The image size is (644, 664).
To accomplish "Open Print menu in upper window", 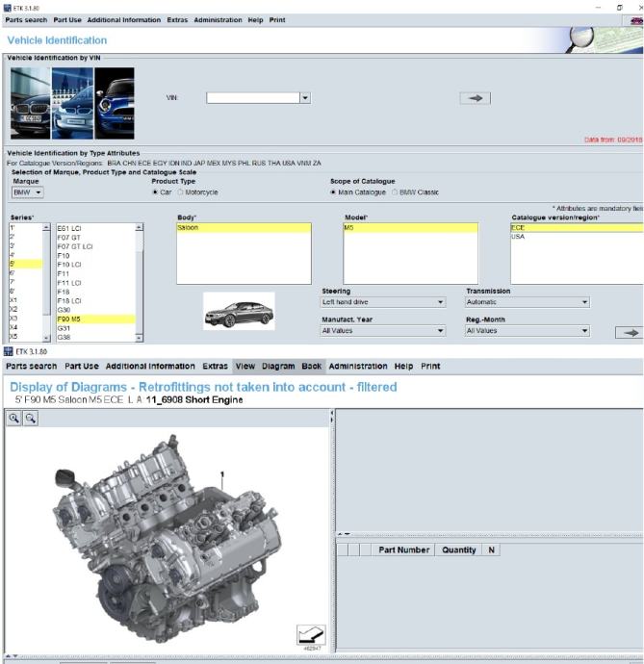I will (277, 20).
